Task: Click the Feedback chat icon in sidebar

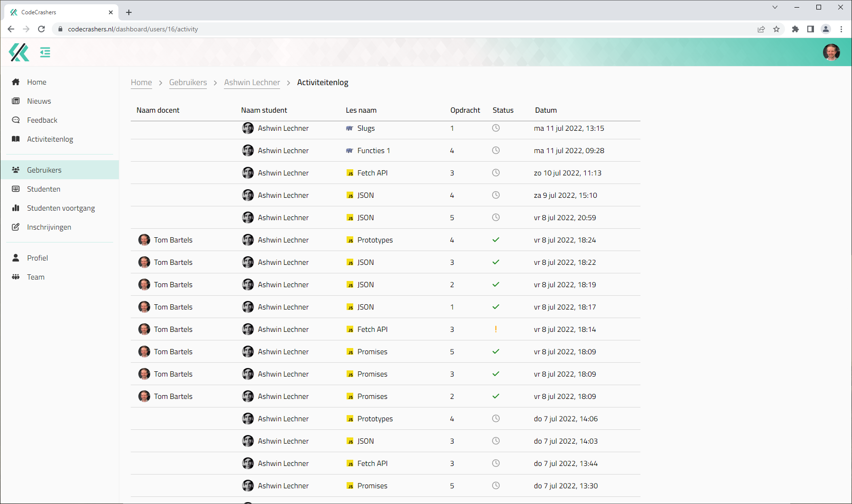Action: coord(16,120)
